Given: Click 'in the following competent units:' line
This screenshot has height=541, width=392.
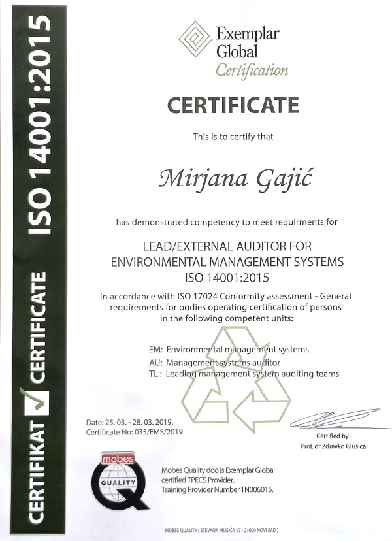Looking at the screenshot, I should (226, 318).
